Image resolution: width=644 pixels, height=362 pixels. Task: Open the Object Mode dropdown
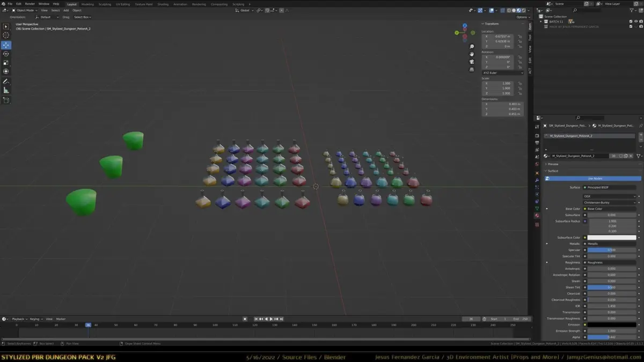click(x=24, y=10)
